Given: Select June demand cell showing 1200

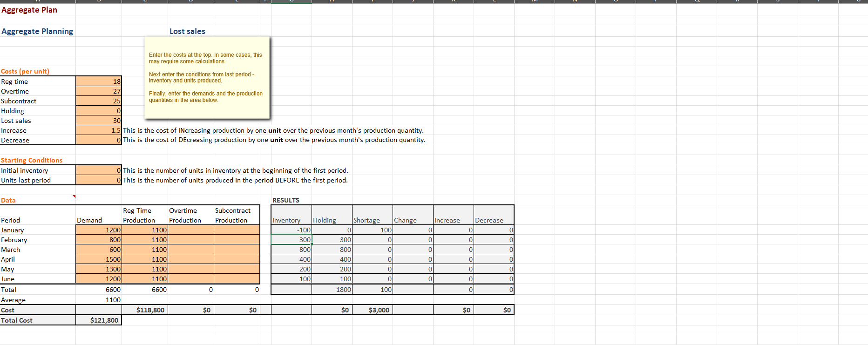Looking at the screenshot, I should pyautogui.click(x=99, y=279).
